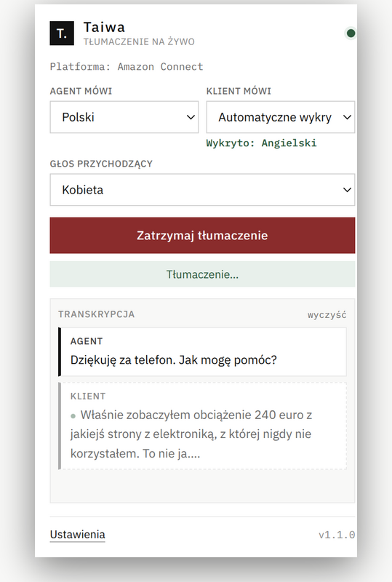The width and height of the screenshot is (392, 582).
Task: Click Zatrzymaj tłumaczenie button
Action: pos(202,235)
